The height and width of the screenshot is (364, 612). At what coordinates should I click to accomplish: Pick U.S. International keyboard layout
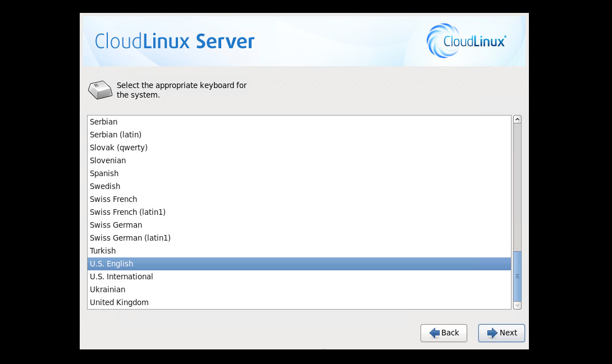(121, 277)
